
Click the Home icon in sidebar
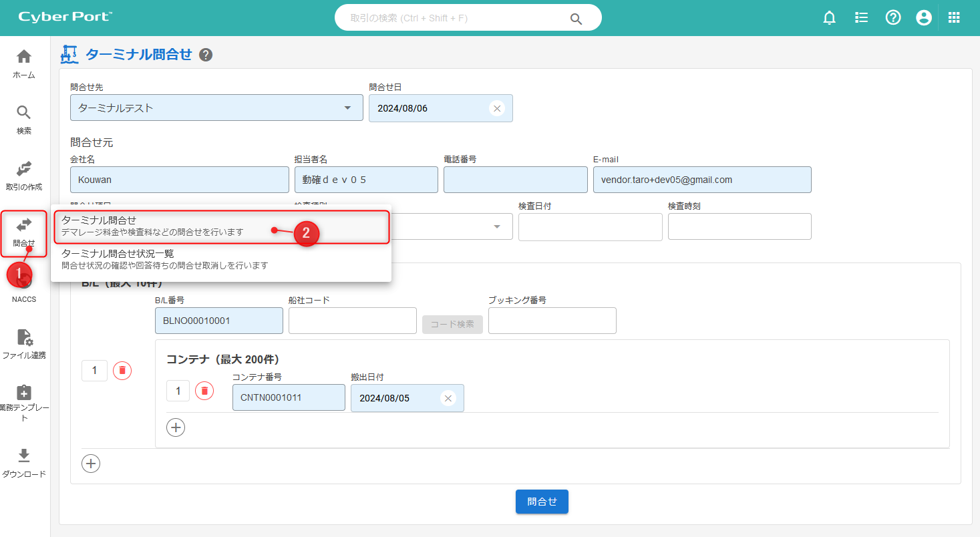click(24, 57)
